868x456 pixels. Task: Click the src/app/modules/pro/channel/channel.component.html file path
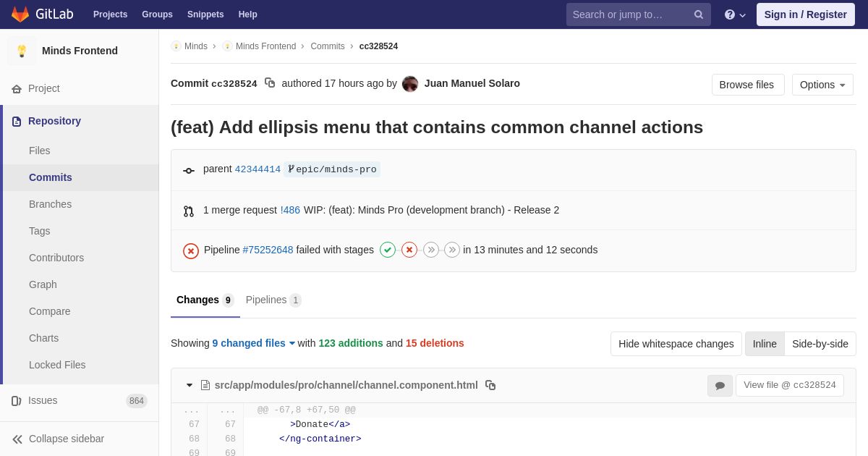coord(346,385)
